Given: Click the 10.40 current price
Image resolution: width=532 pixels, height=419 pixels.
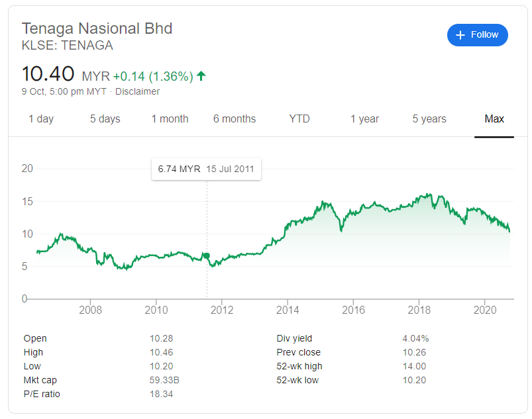Looking at the screenshot, I should pyautogui.click(x=48, y=73).
